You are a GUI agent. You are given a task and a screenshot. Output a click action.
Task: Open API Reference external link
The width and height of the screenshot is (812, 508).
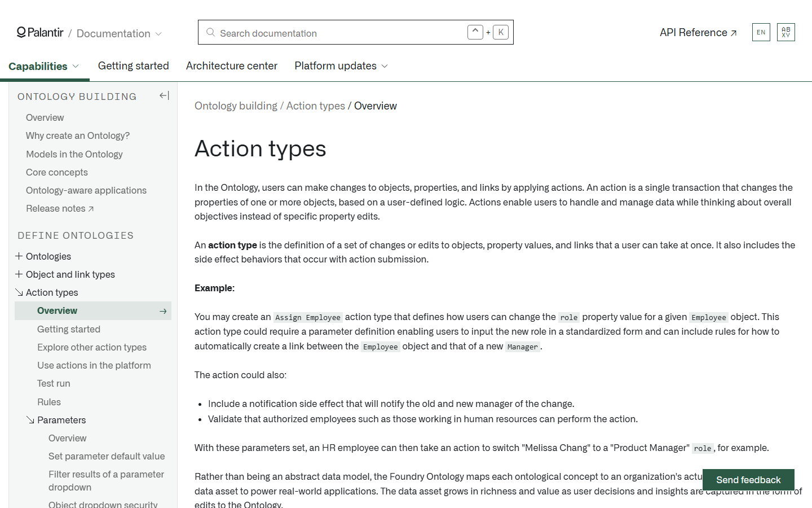pos(698,33)
